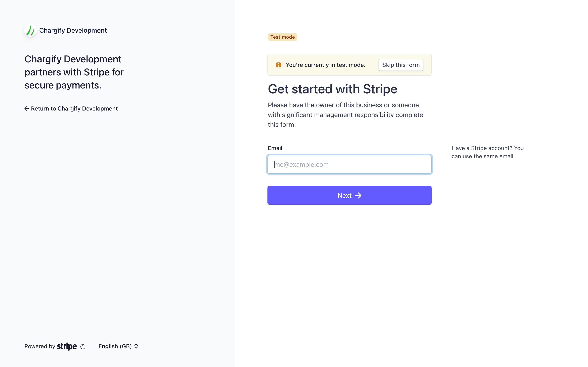
Task: Click the Test mode badge
Action: click(282, 37)
